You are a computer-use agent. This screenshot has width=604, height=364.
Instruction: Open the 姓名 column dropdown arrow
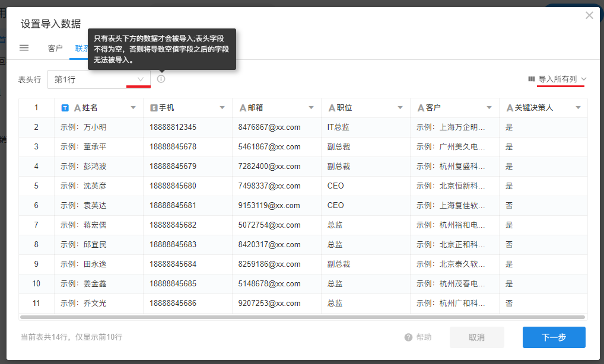click(133, 108)
